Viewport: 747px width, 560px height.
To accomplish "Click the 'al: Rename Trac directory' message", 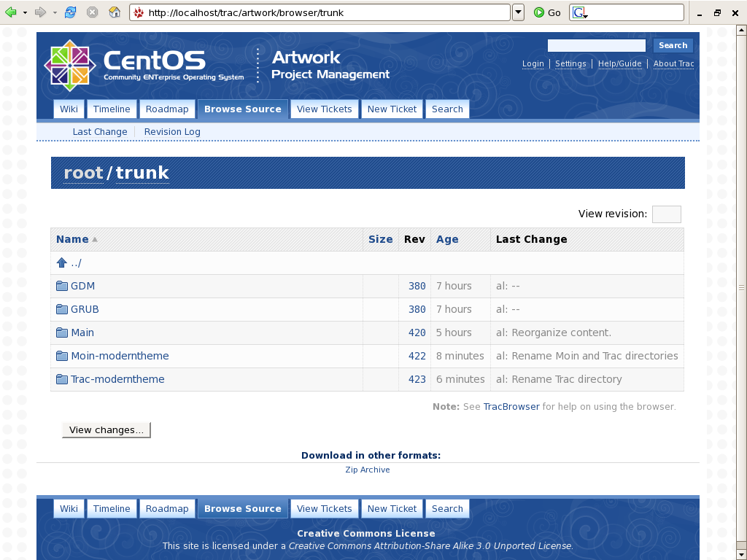I will click(559, 379).
